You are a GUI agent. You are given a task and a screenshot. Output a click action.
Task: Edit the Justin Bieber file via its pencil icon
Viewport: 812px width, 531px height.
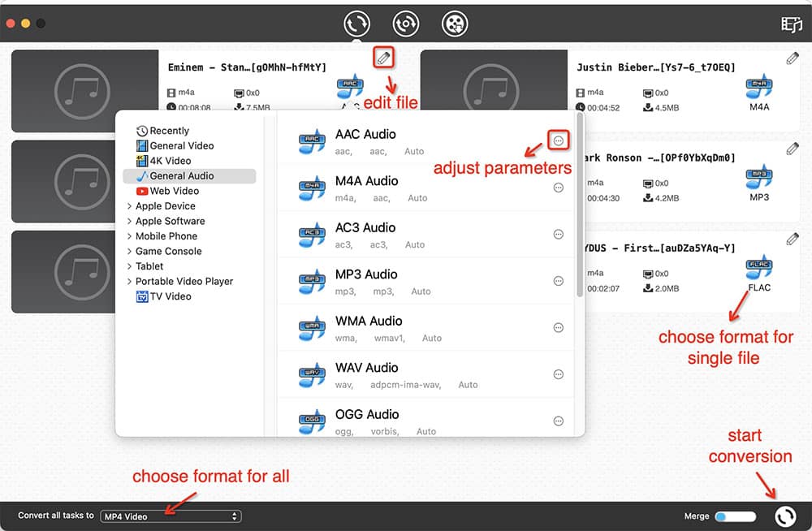pos(794,58)
